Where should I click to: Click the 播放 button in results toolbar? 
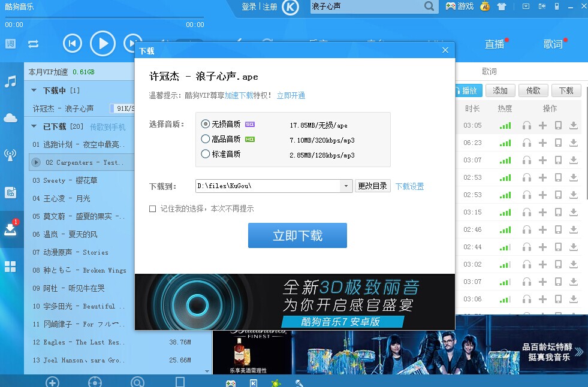469,90
